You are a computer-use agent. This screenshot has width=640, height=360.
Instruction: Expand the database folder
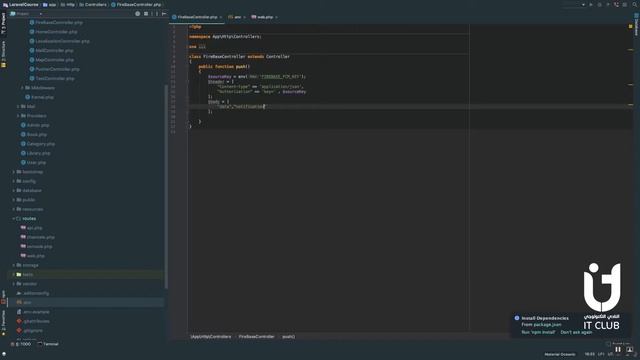pos(13,191)
